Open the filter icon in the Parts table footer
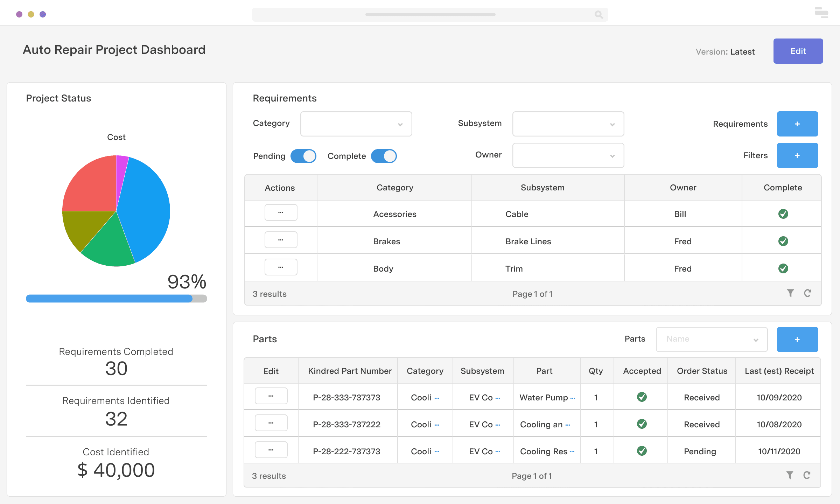840x504 pixels. pyautogui.click(x=790, y=475)
